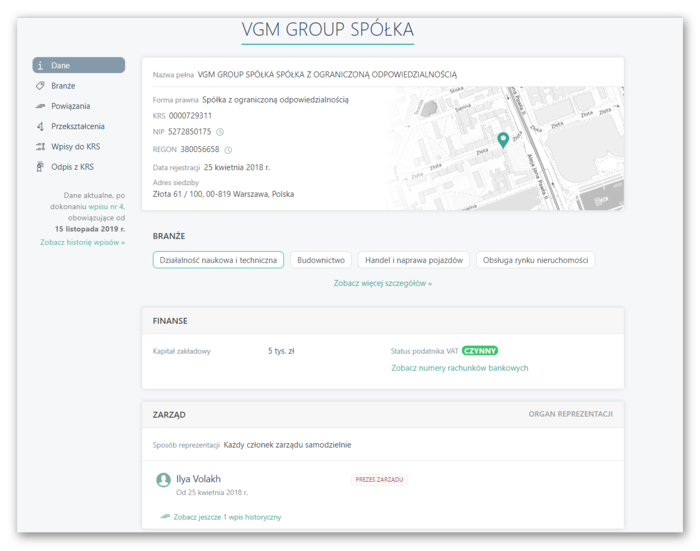The width and height of the screenshot is (700, 551).
Task: Select the Handel i naprawa pojazdów tag
Action: click(412, 260)
